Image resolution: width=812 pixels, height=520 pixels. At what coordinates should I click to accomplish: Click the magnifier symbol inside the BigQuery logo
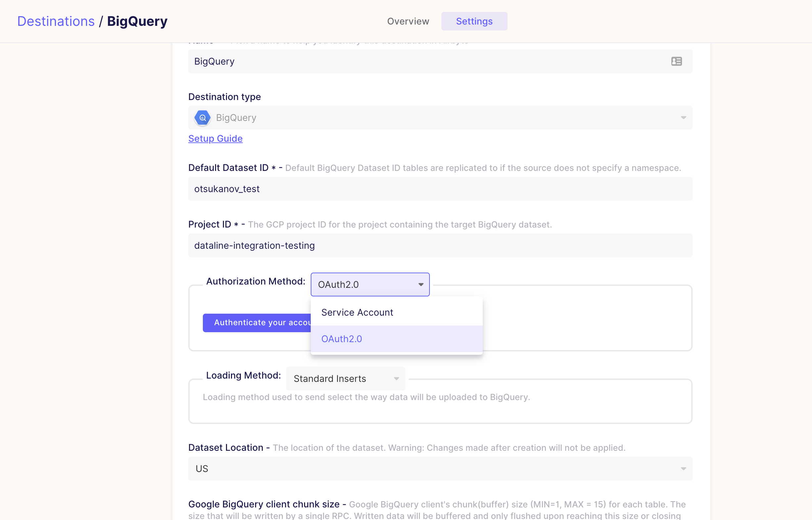(203, 118)
